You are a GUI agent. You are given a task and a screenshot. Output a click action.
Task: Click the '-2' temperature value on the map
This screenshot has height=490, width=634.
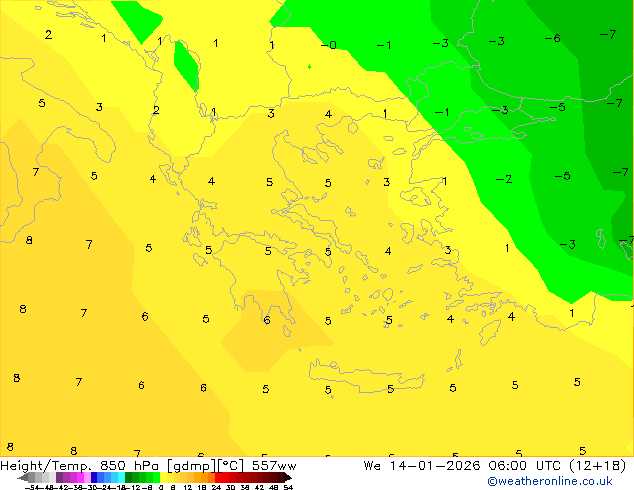pos(504,179)
